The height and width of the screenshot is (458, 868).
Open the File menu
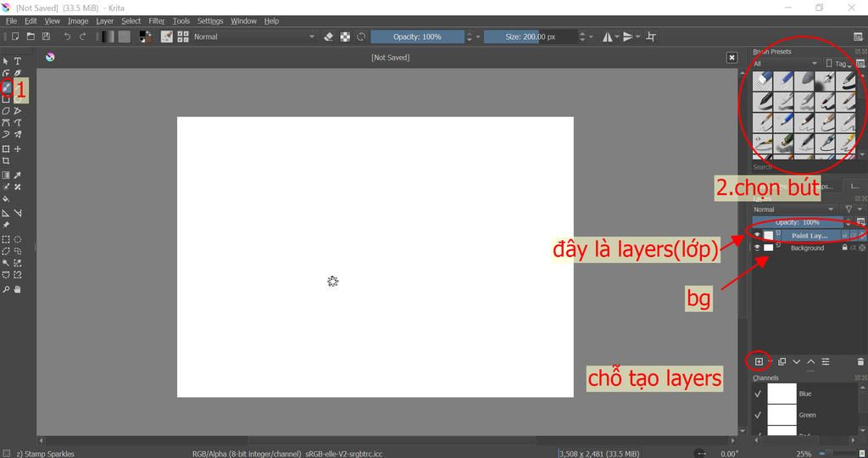[x=11, y=21]
